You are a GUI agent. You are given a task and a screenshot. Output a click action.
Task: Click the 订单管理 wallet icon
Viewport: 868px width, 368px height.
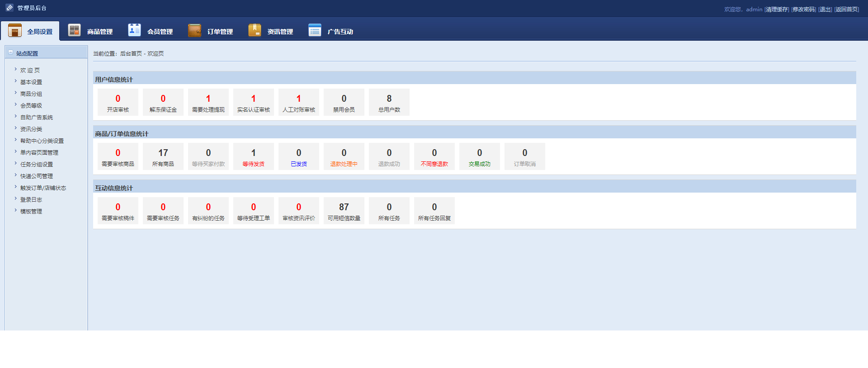(x=194, y=30)
